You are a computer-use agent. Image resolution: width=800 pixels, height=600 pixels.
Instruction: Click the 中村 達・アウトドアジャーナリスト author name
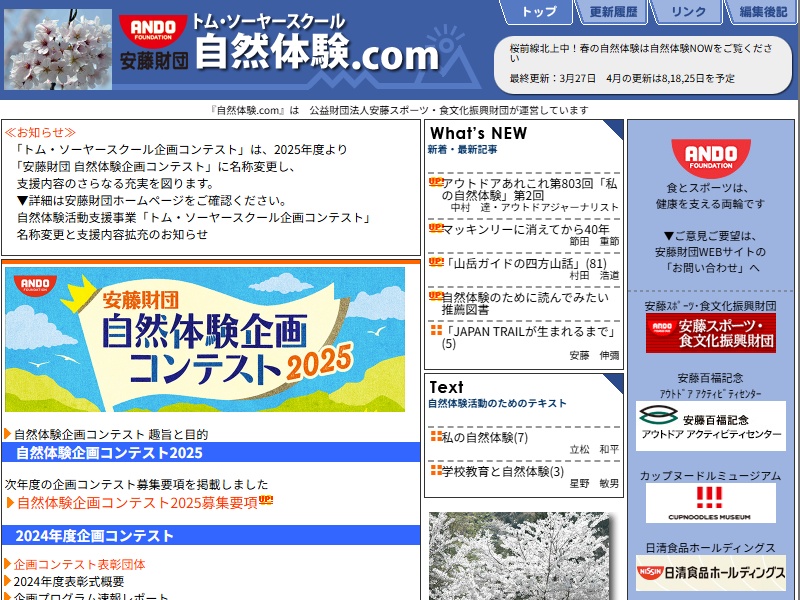[x=535, y=207]
